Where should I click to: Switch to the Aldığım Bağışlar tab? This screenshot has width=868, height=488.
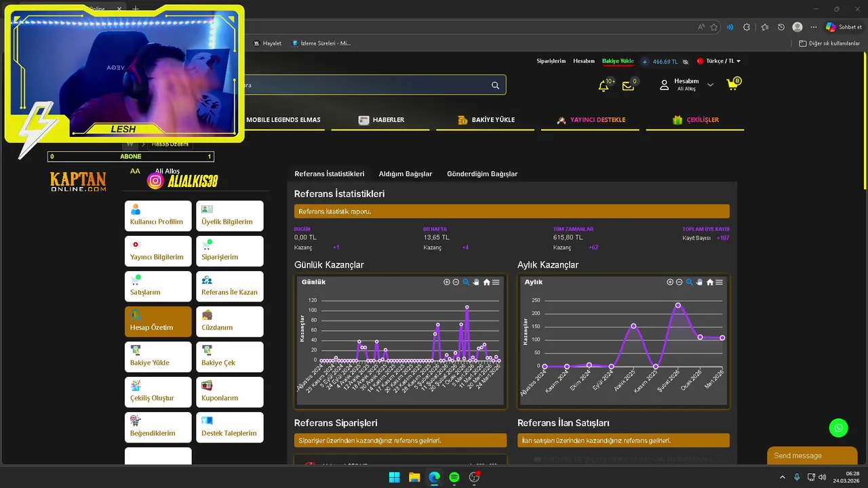click(406, 174)
